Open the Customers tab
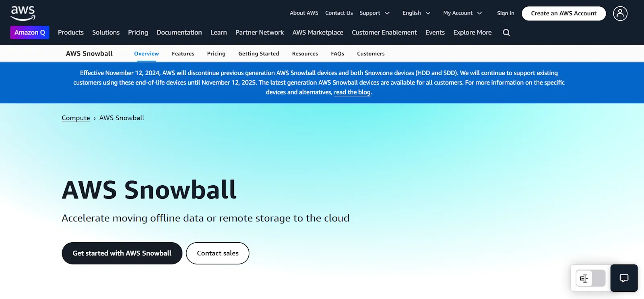644x299 pixels. pyautogui.click(x=371, y=53)
